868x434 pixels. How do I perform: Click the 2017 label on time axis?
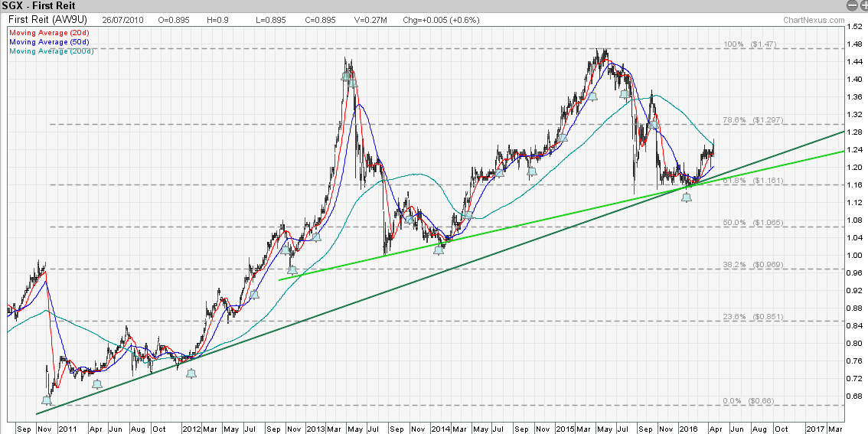coord(815,429)
